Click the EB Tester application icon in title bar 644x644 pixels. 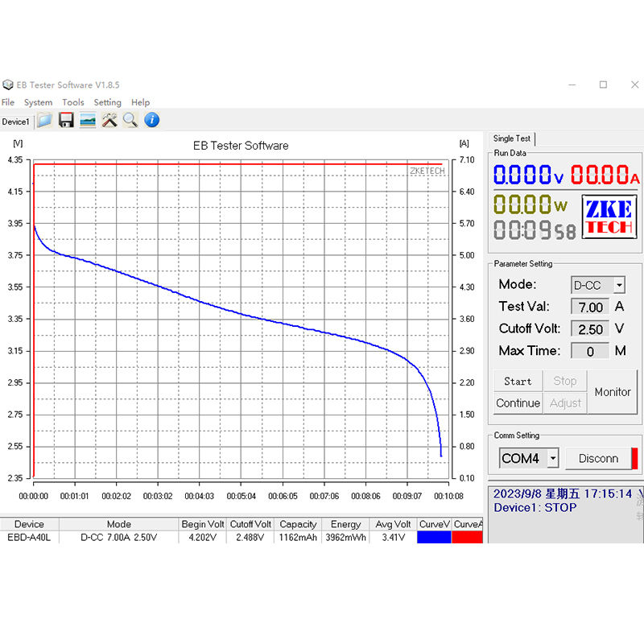[x=8, y=85]
